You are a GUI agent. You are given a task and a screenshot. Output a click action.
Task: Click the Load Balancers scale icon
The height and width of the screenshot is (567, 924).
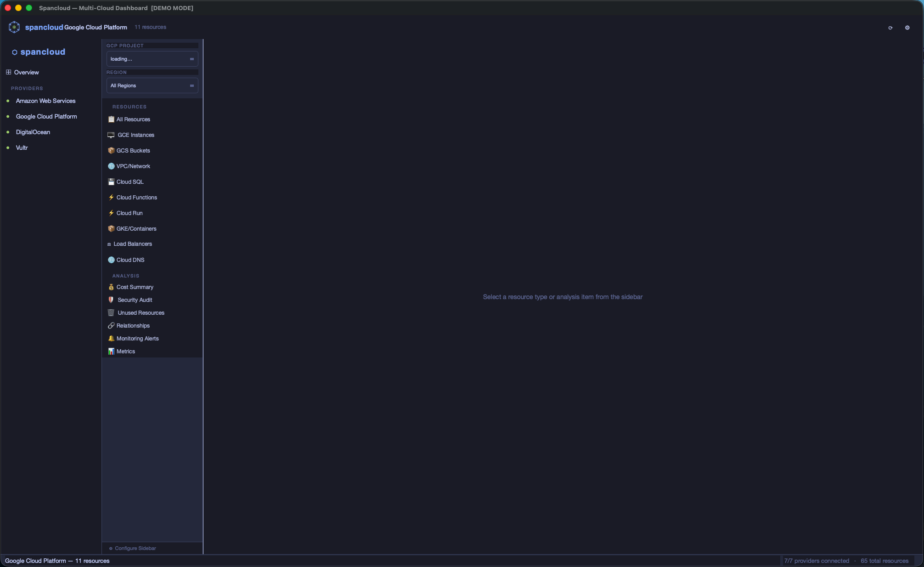coord(109,244)
